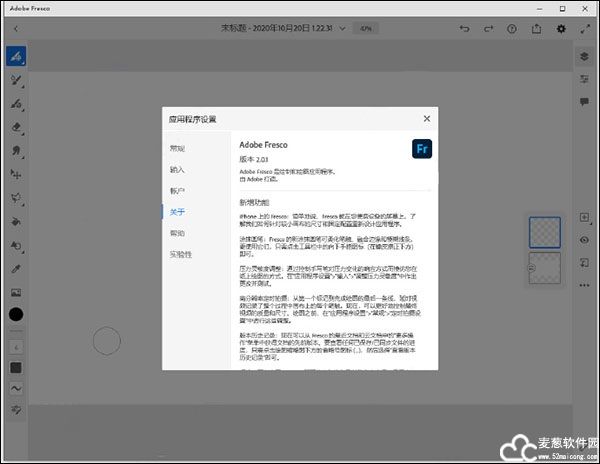Open the 常规 settings tab
The width and height of the screenshot is (600, 464).
[177, 148]
